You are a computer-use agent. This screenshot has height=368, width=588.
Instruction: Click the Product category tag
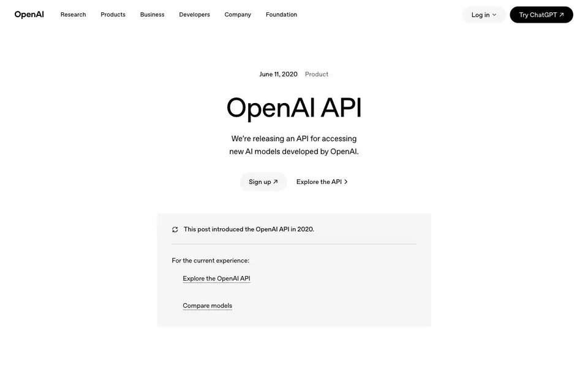317,74
